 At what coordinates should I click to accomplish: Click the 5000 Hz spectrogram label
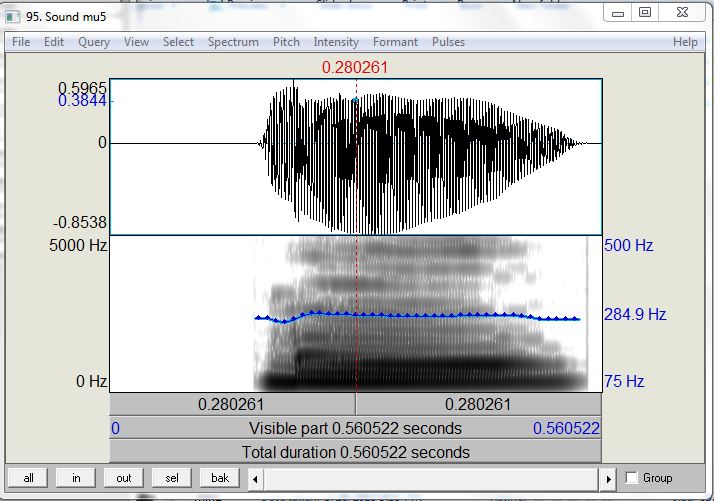(x=78, y=245)
